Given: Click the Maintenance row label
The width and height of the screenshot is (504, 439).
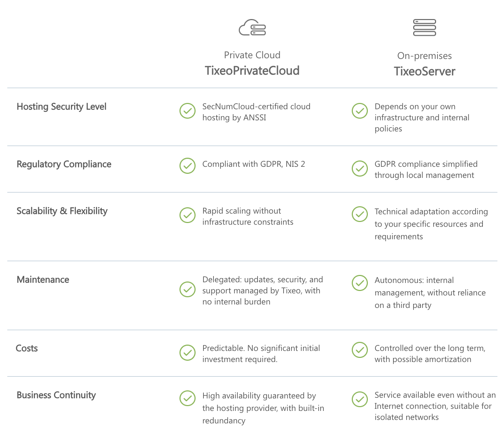Looking at the screenshot, I should point(43,280).
